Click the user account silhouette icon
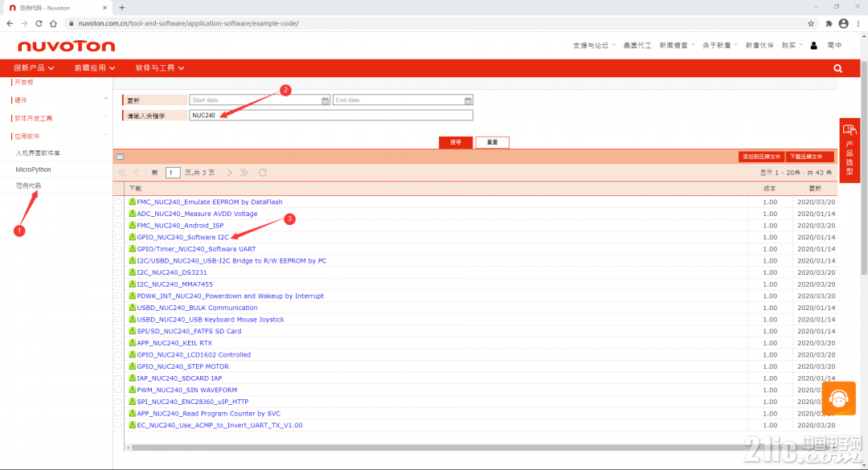The width and height of the screenshot is (868, 470). 813,46
